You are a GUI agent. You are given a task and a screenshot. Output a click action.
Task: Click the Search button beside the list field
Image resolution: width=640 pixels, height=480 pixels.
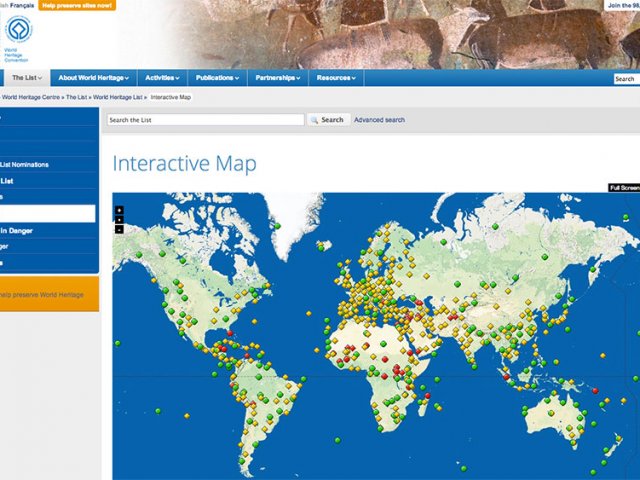pos(329,120)
